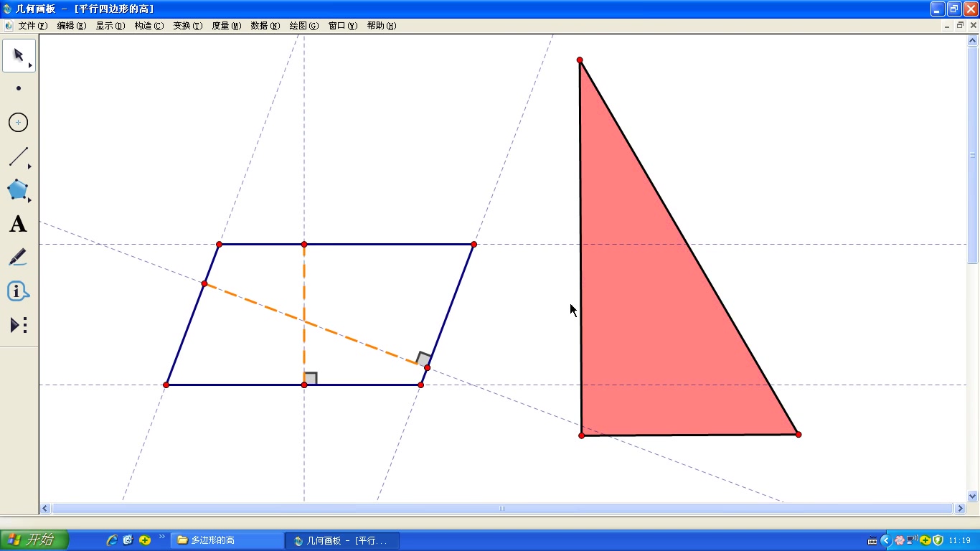Expand quick launch overflow chevron
Viewport: 980px width, 551px height.
[162, 537]
